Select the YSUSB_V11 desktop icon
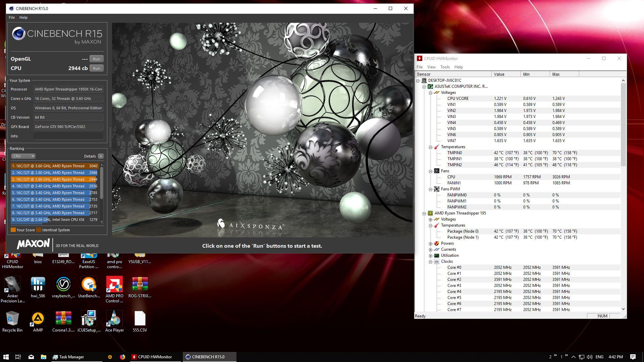Screen dimensions: 644x362 140,259
